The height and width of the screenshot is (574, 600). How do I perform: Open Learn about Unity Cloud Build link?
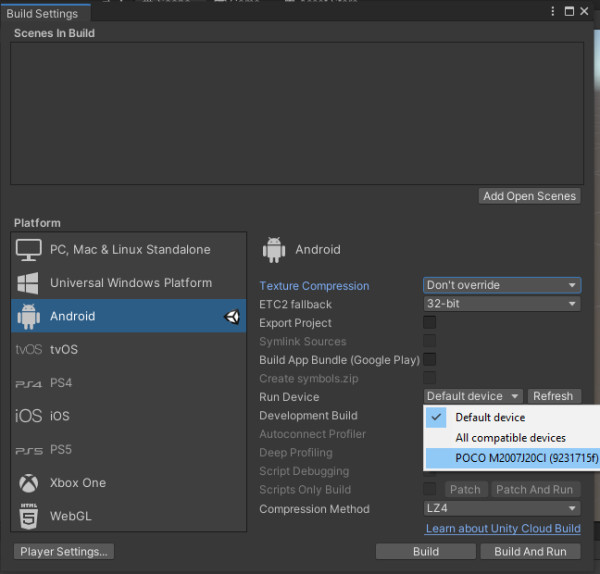[503, 528]
